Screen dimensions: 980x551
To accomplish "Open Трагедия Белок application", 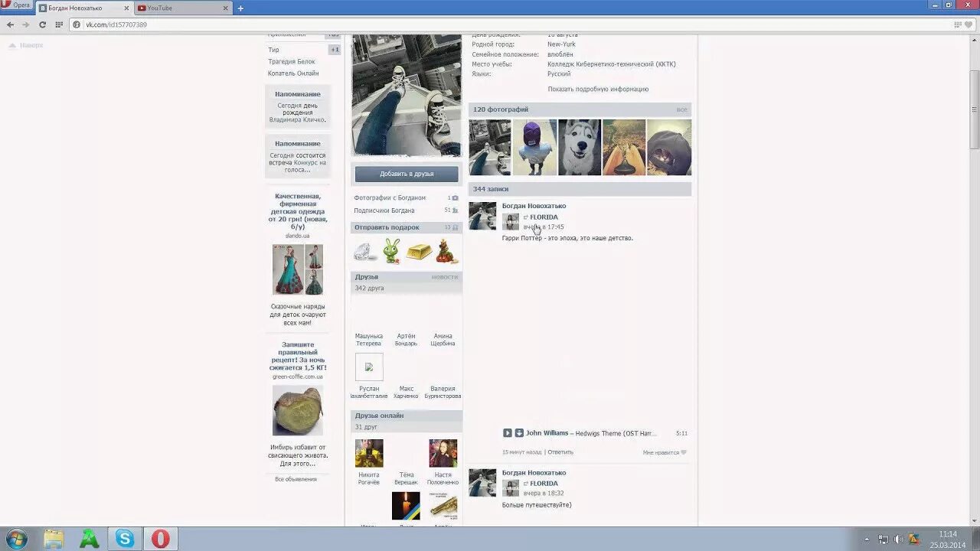I will pyautogui.click(x=292, y=61).
